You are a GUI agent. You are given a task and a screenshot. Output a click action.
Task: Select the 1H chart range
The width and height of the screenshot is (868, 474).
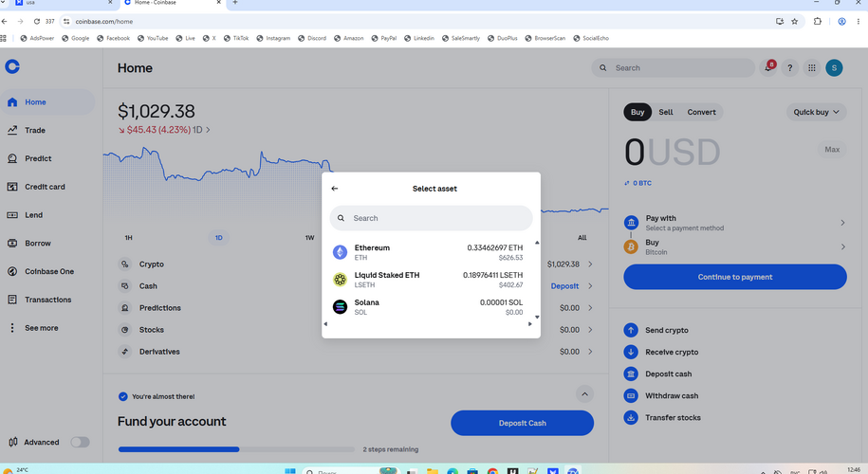click(x=128, y=238)
